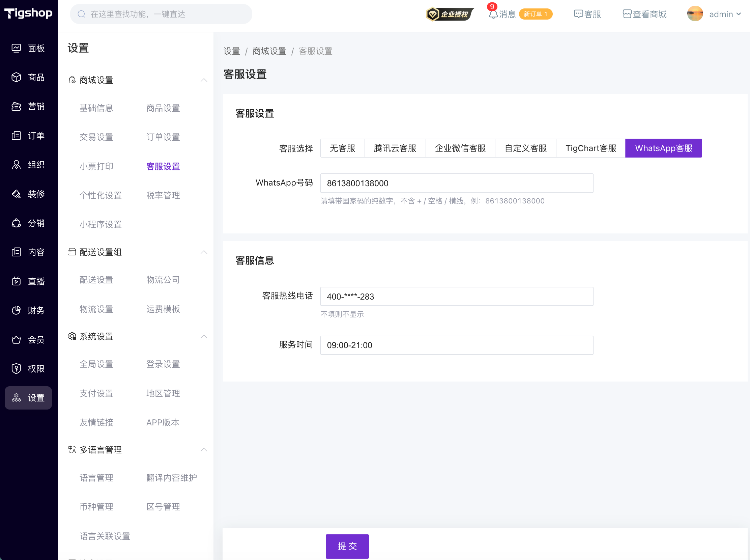Collapse the 配送设置组 section chevron
The width and height of the screenshot is (750, 560).
tap(204, 252)
